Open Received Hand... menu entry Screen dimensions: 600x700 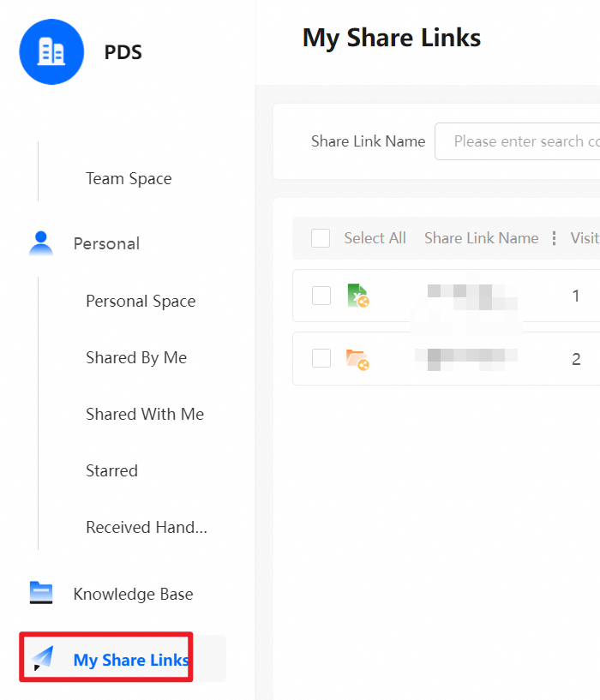coord(147,527)
